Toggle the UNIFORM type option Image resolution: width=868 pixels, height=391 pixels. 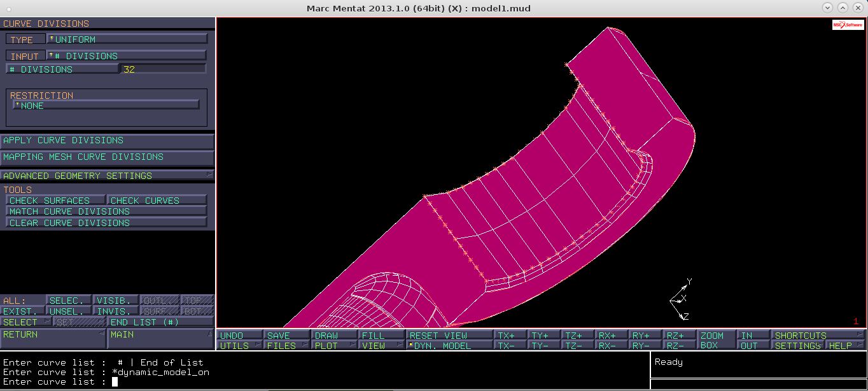(127, 39)
